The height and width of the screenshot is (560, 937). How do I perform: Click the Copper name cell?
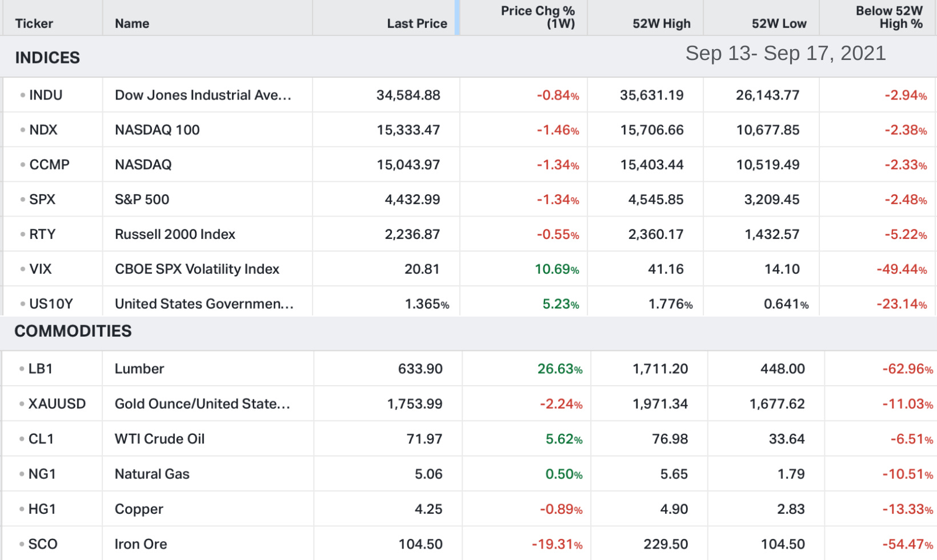139,509
